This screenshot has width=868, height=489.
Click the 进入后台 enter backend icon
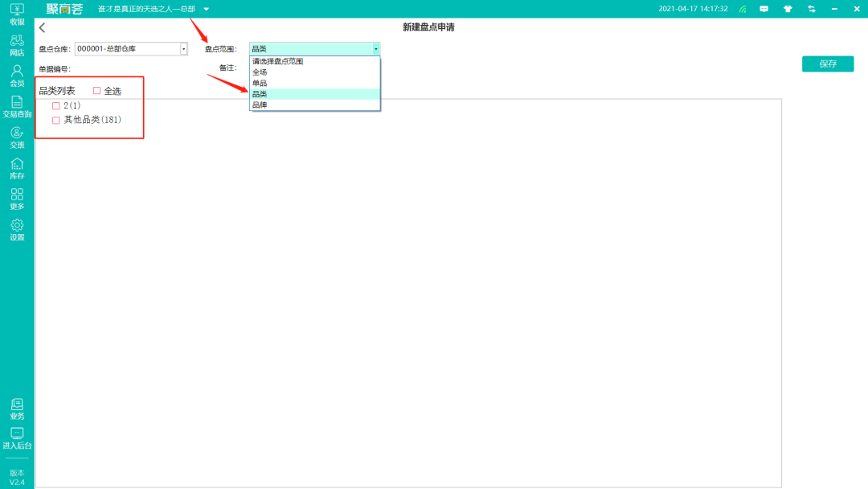click(17, 438)
